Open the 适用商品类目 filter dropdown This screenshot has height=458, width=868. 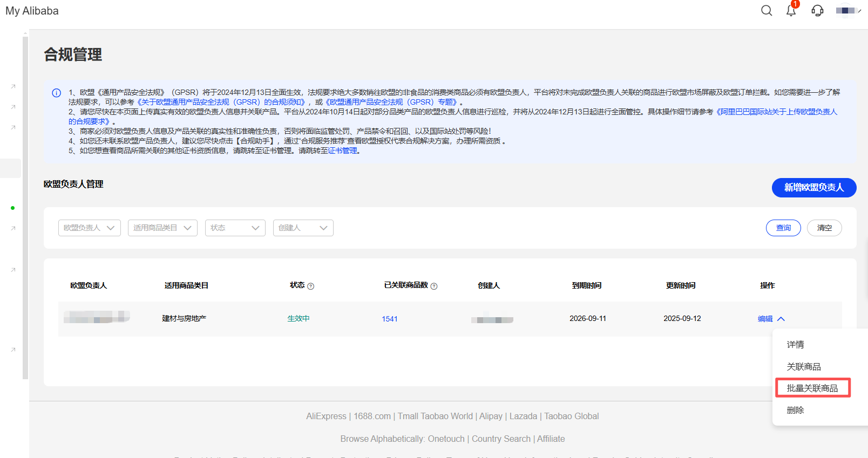click(x=162, y=228)
